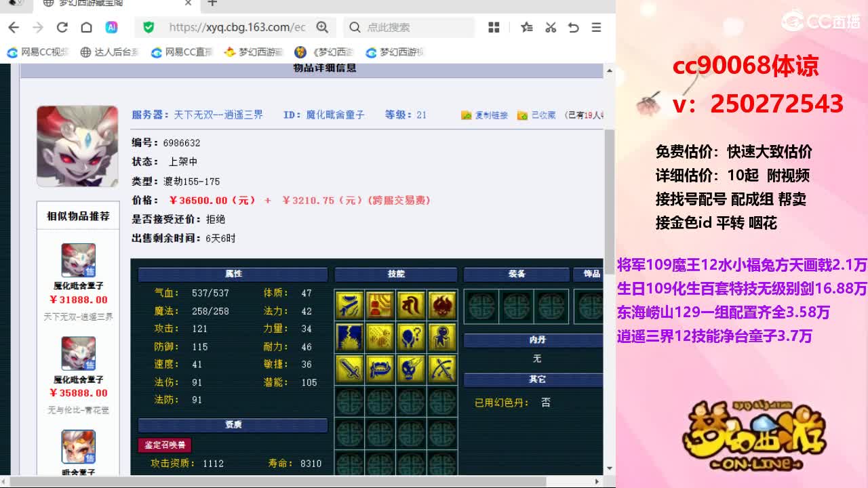Click the third skill icon with the glyph
Viewport: 868px width, 488px height.
pos(412,305)
